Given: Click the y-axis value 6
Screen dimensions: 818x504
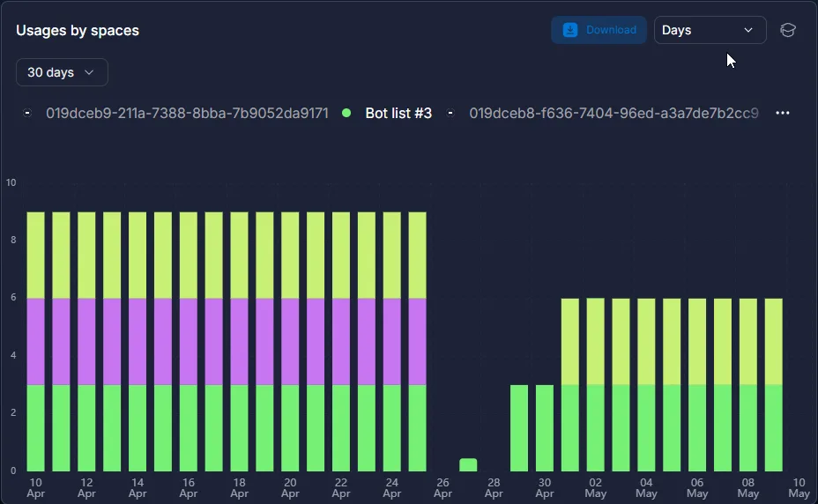Looking at the screenshot, I should click(13, 298).
